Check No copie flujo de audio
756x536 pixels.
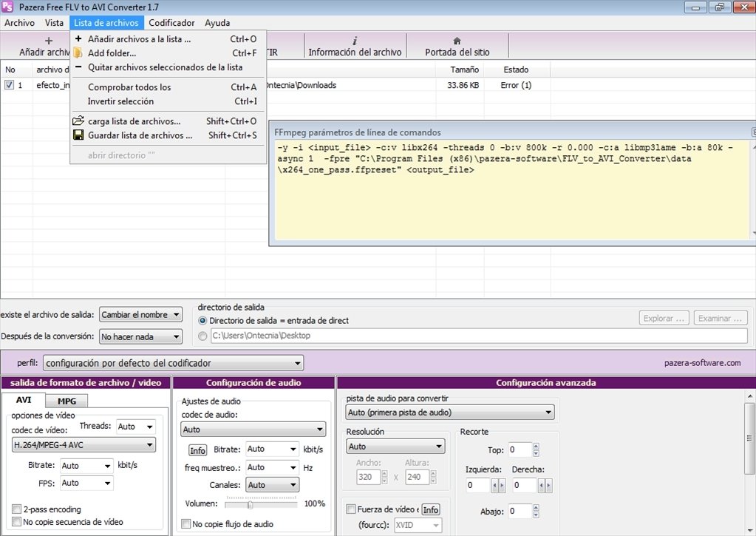[185, 524]
